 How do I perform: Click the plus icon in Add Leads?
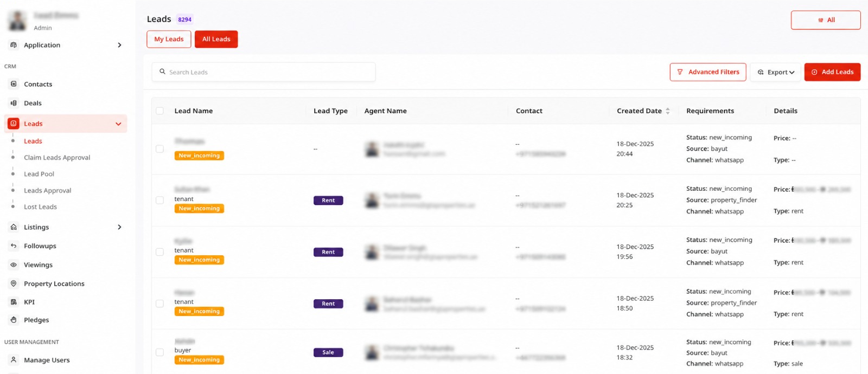[x=814, y=72]
